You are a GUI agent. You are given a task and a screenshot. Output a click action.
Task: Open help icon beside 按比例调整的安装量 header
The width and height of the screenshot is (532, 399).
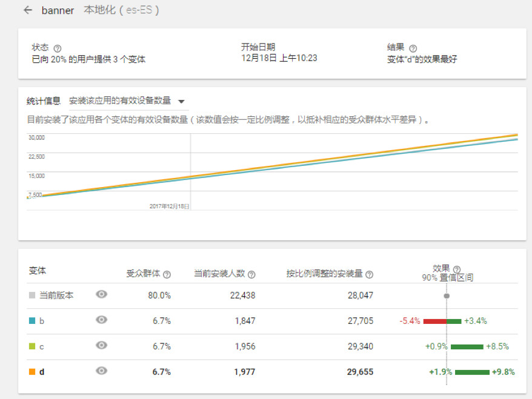(370, 275)
